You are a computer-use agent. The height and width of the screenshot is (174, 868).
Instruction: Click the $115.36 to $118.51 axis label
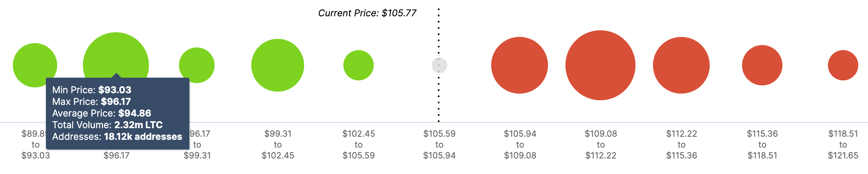[x=762, y=144]
